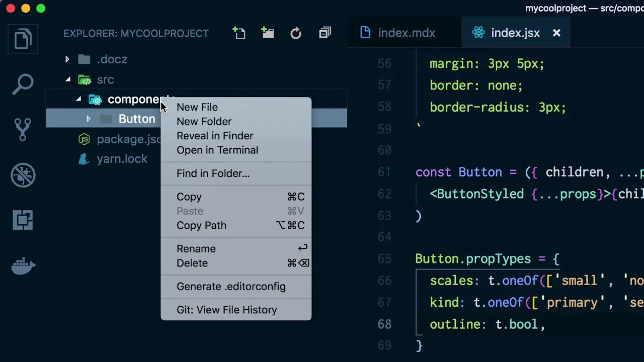Expand the .docz folder
Image resolution: width=644 pixels, height=362 pixels.
(67, 59)
